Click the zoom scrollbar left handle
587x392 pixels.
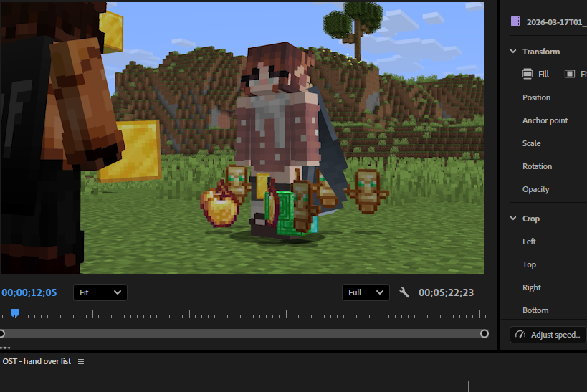tap(2, 333)
